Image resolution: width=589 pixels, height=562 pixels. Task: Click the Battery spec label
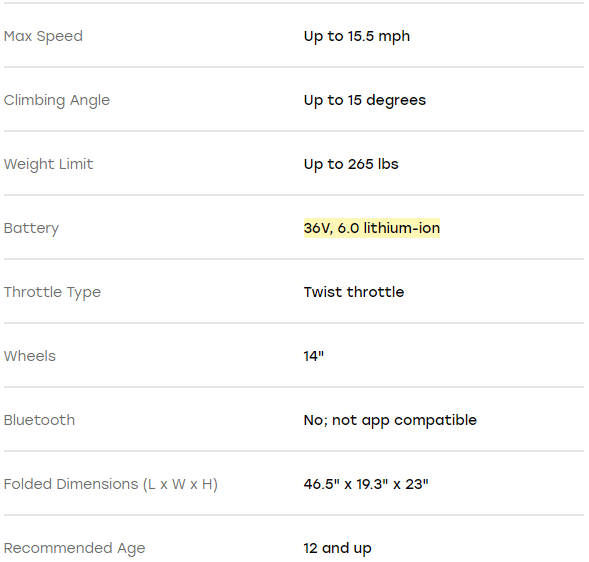[31, 228]
